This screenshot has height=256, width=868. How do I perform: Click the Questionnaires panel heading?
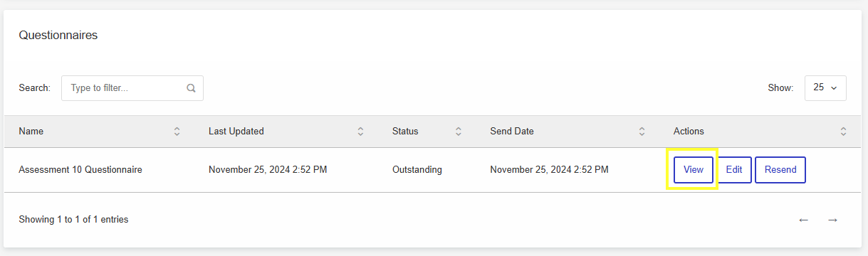pyautogui.click(x=58, y=36)
